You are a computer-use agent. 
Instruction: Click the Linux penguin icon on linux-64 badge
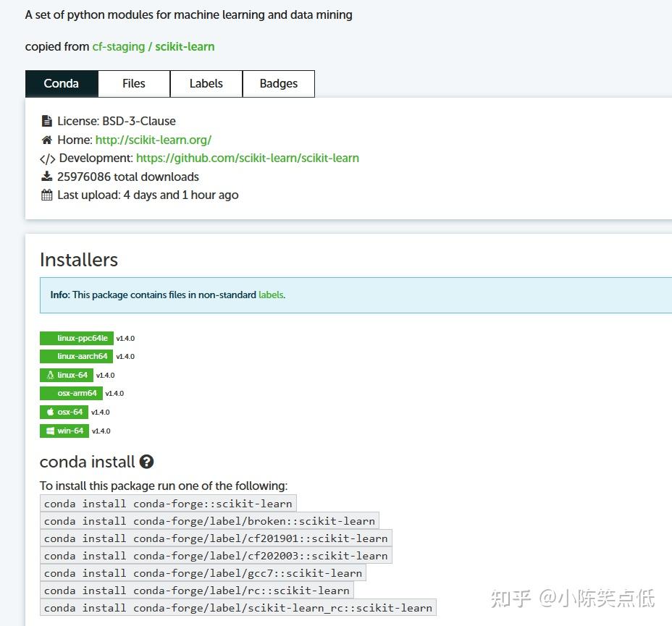point(50,375)
